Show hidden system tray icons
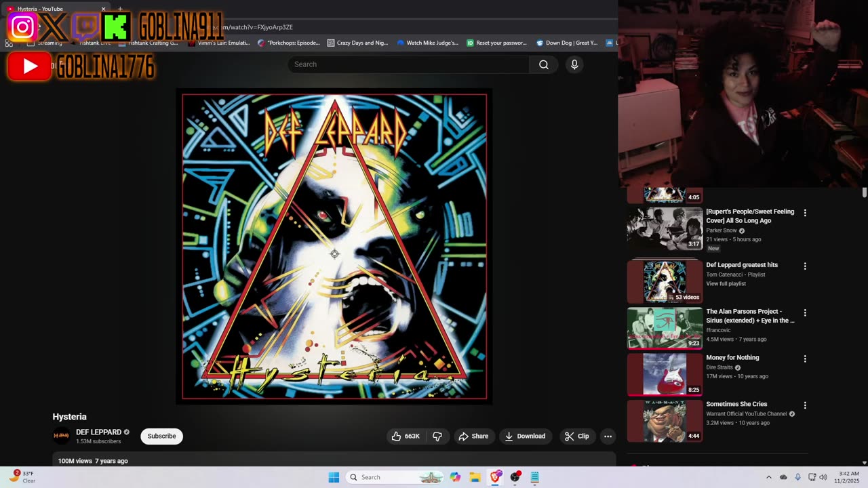 pyautogui.click(x=768, y=477)
